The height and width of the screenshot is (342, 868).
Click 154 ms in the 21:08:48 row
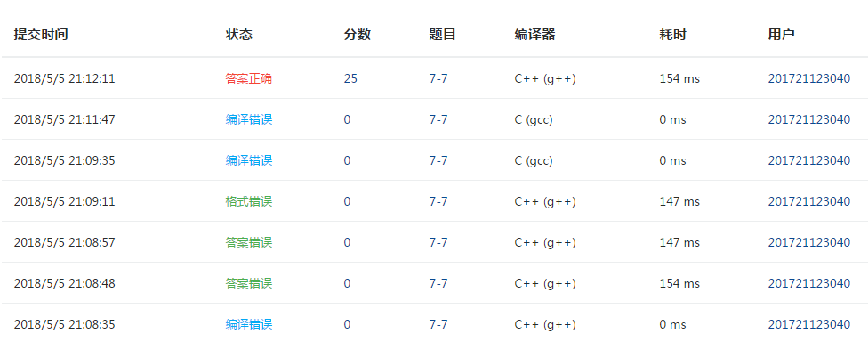pyautogui.click(x=679, y=284)
